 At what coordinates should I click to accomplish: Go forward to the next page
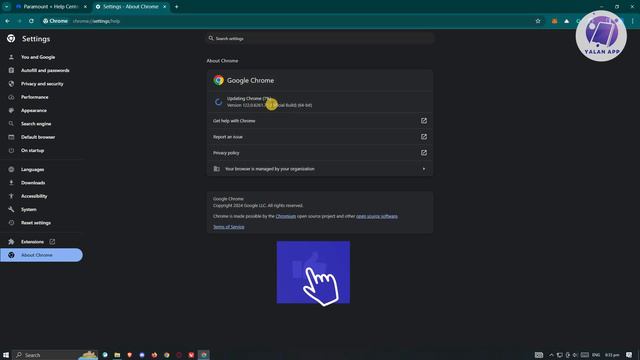point(20,21)
